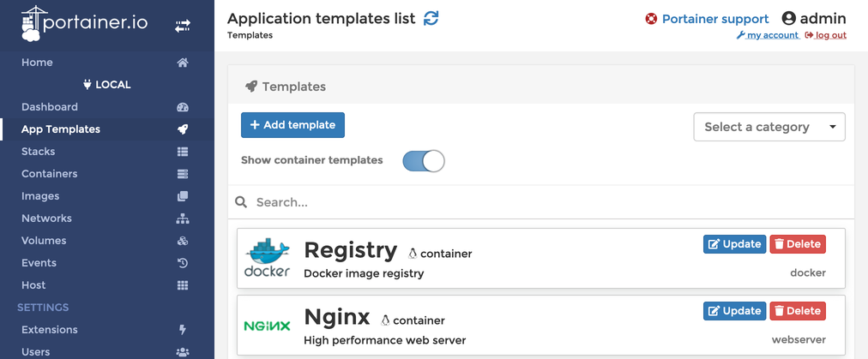This screenshot has height=359, width=868.
Task: Click the Volumes cubes icon
Action: click(183, 241)
